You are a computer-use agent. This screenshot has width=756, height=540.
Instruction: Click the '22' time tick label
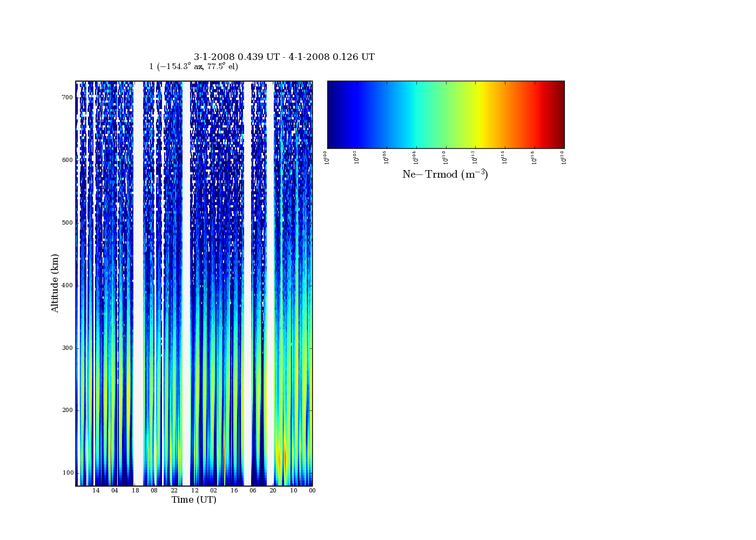pos(174,490)
